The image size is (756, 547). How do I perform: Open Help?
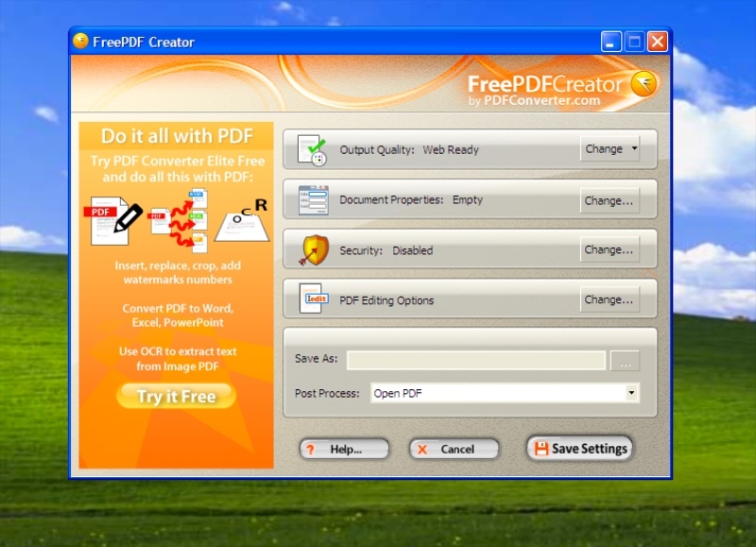(344, 450)
